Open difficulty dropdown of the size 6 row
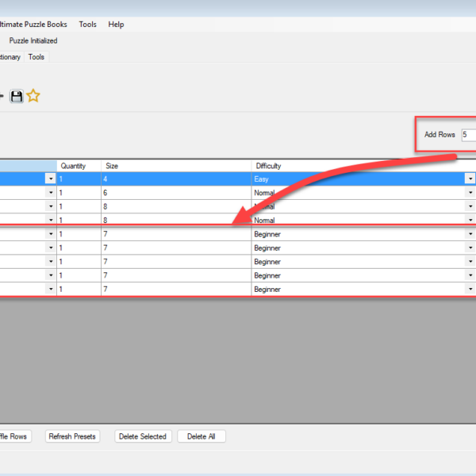476x476 pixels. (470, 193)
